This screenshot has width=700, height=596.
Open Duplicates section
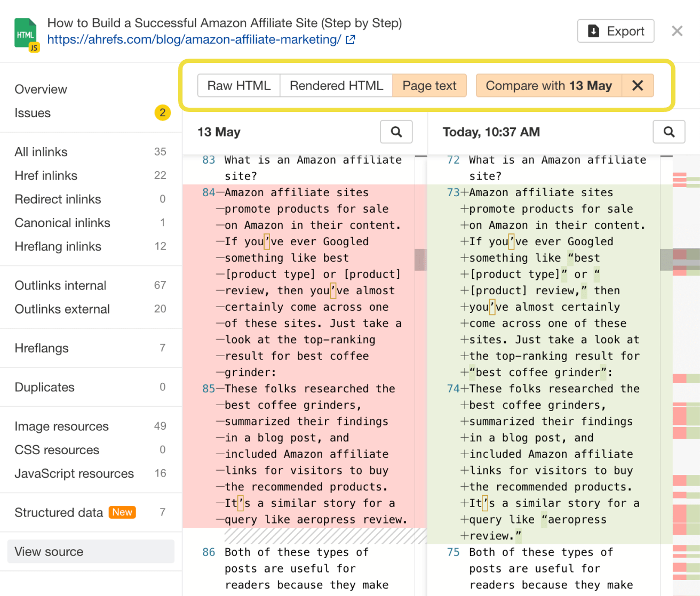pos(91,387)
